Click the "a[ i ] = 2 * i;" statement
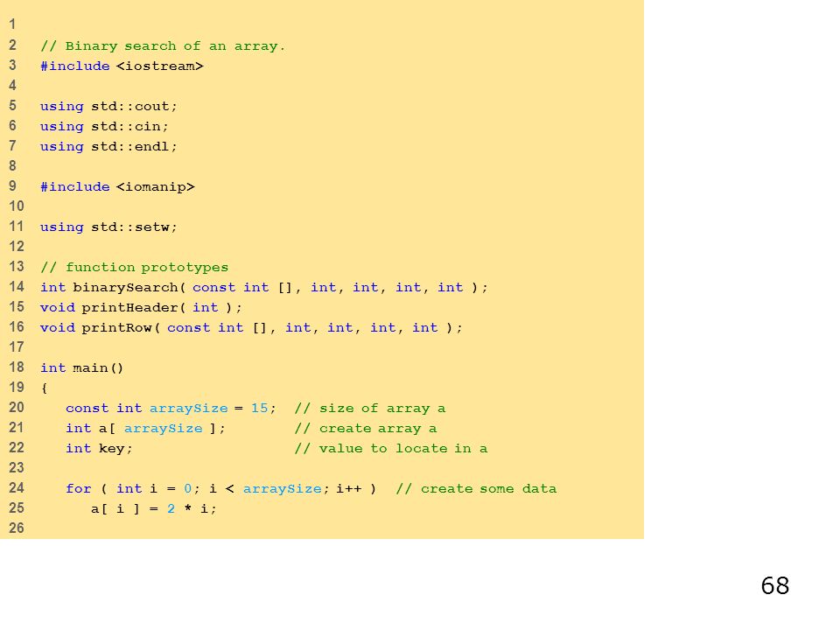Image resolution: width=840 pixels, height=630 pixels. pyautogui.click(x=154, y=509)
